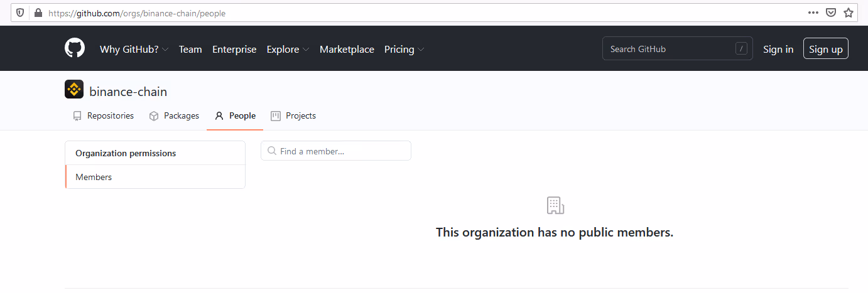
Task: Click the Sign in link
Action: (778, 49)
